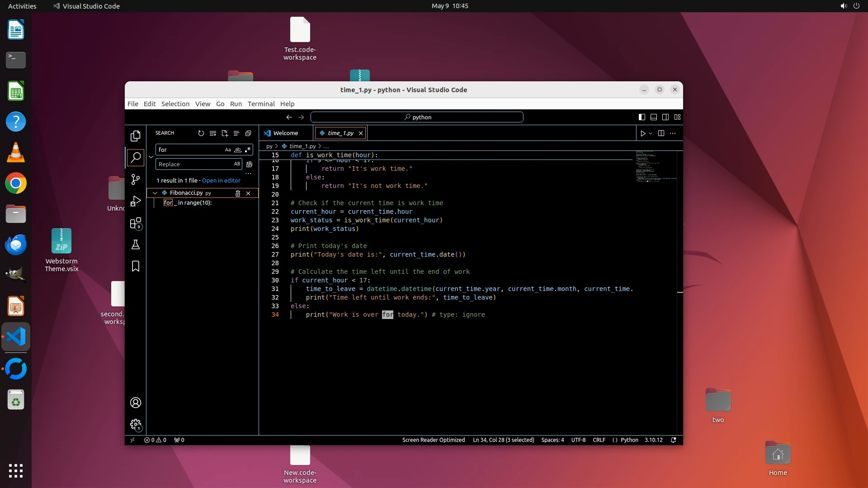Toggle Match Whole Word in search

coord(238,150)
